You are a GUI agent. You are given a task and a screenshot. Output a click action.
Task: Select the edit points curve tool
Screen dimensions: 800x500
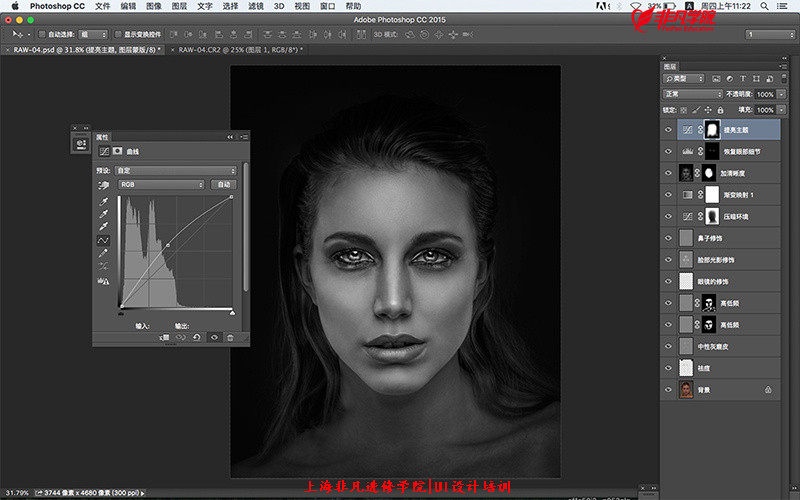pyautogui.click(x=103, y=240)
